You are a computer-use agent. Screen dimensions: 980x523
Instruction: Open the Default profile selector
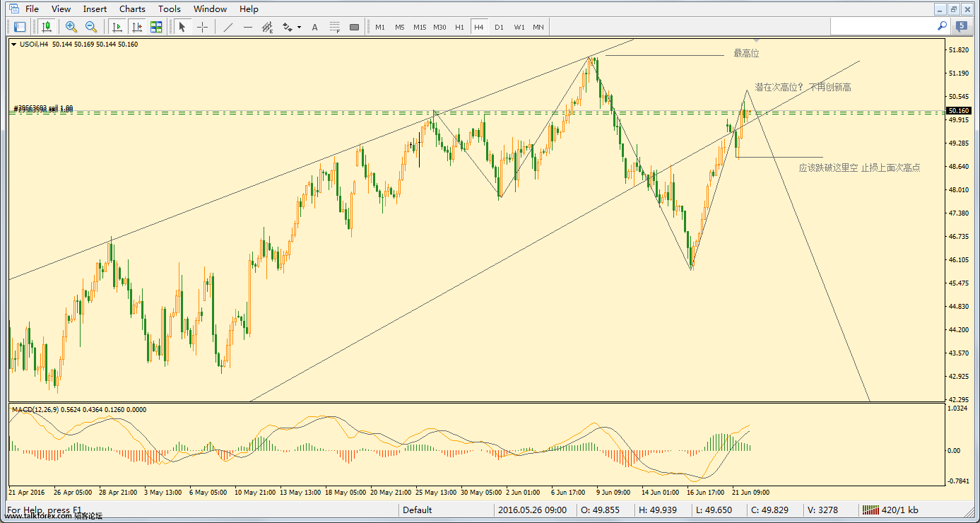pos(417,510)
